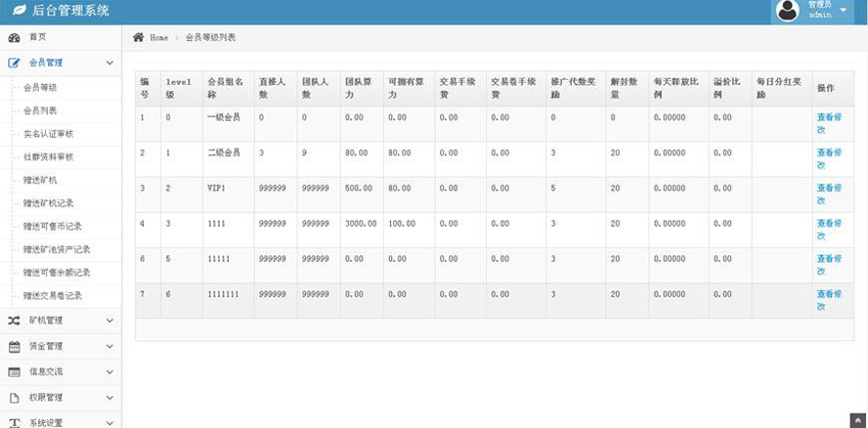868x428 pixels.
Task: Click the window icon beside 信息交流
Action: coord(14,372)
